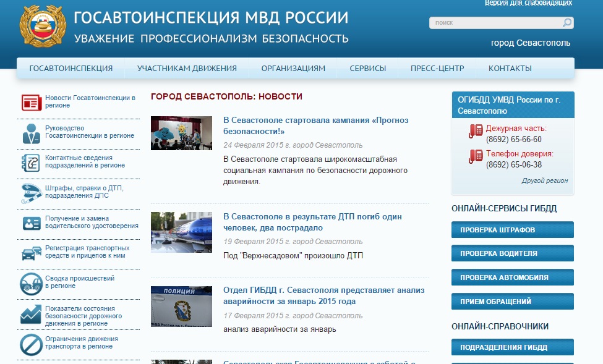The height and width of the screenshot is (364, 603).
Task: Click the ГОРОД СЕВАСТОПОЛЬ: НОВОСТИ heading
Action: (226, 96)
